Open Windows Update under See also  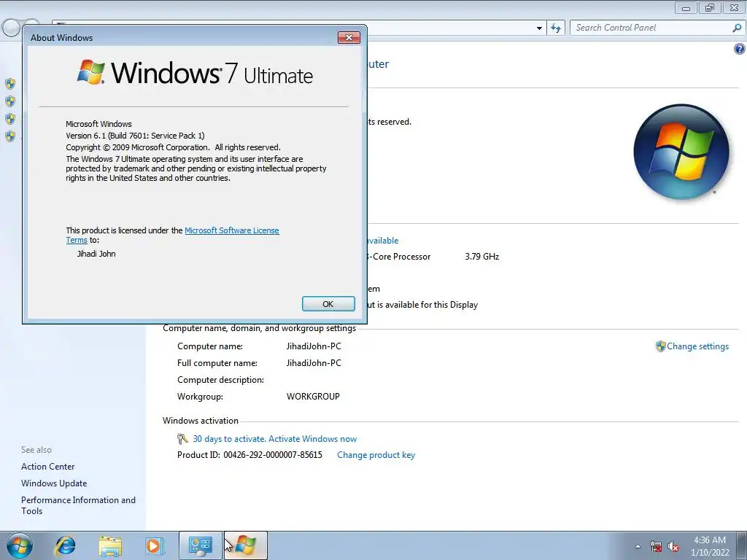pos(54,483)
